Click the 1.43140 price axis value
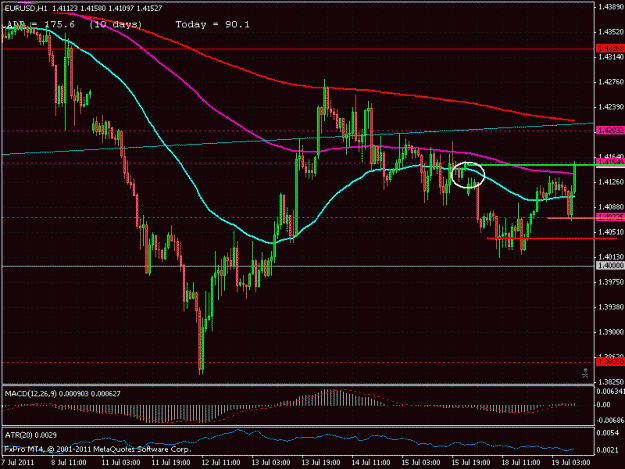Image resolution: width=625 pixels, height=469 pixels. 611,57
